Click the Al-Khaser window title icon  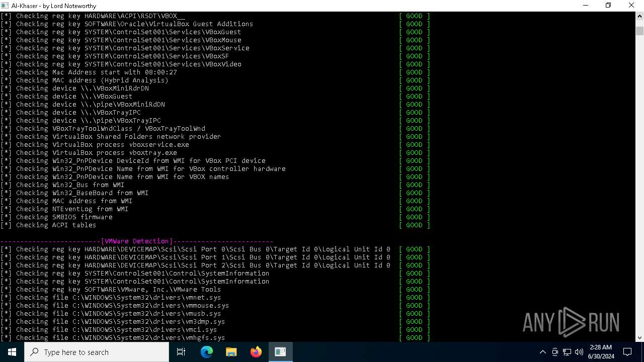click(5, 6)
